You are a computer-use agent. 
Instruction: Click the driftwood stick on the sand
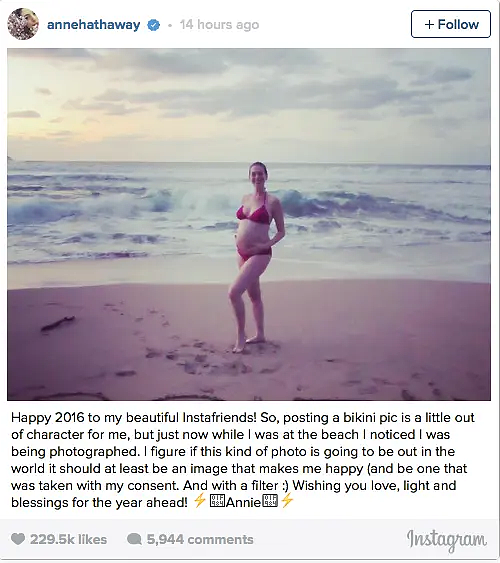point(58,323)
